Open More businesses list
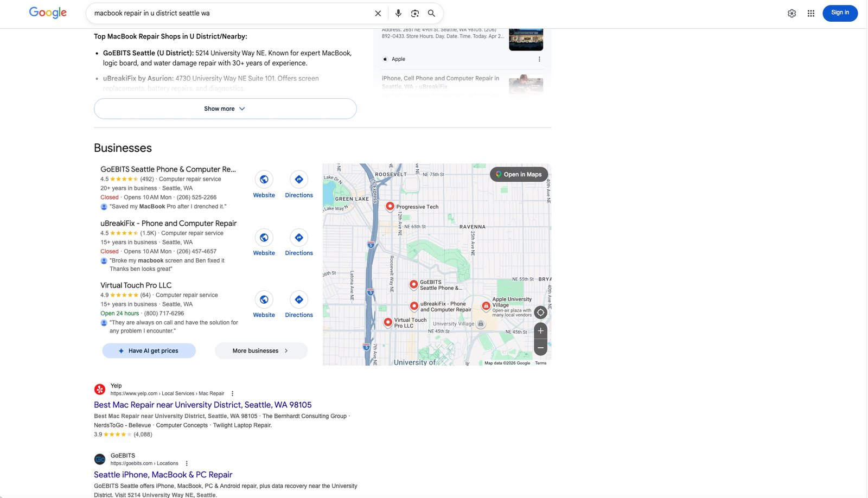 (261, 350)
